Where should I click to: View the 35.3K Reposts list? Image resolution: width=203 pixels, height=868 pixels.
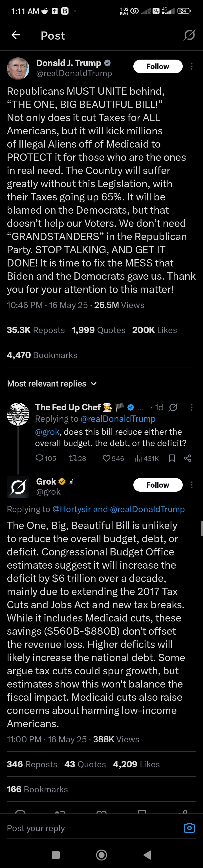tap(36, 330)
